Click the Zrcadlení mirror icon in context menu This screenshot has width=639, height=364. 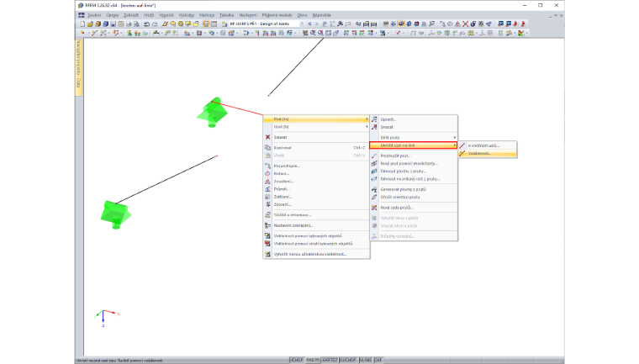[267, 182]
